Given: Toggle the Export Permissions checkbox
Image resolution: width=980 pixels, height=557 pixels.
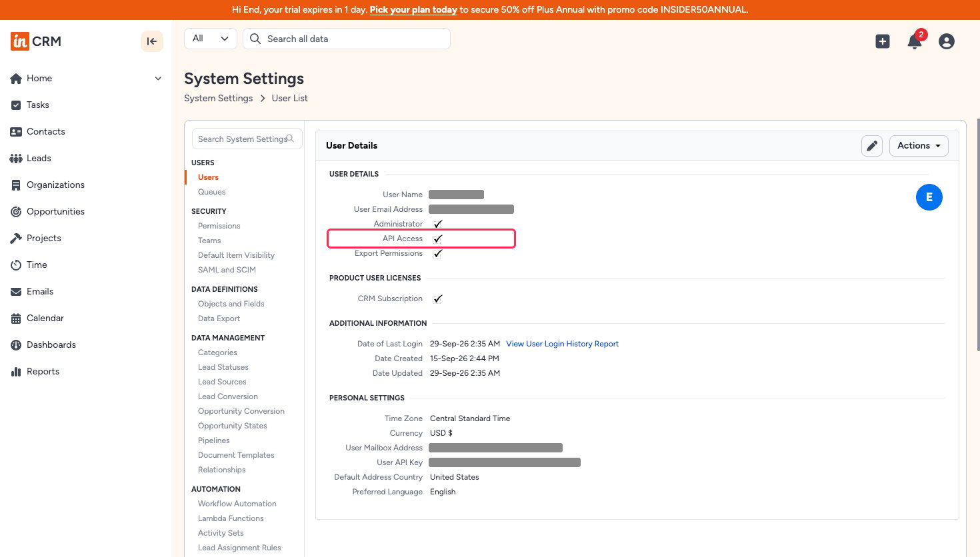Looking at the screenshot, I should pos(438,253).
